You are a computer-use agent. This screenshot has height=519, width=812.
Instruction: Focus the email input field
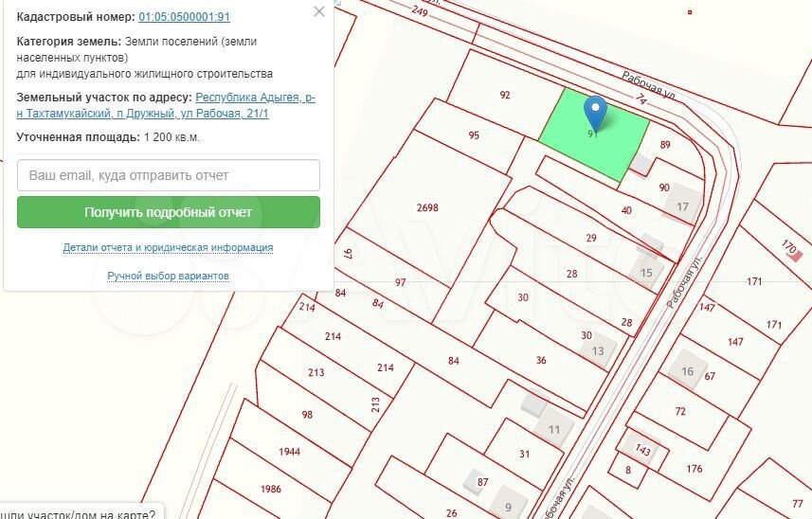click(169, 175)
